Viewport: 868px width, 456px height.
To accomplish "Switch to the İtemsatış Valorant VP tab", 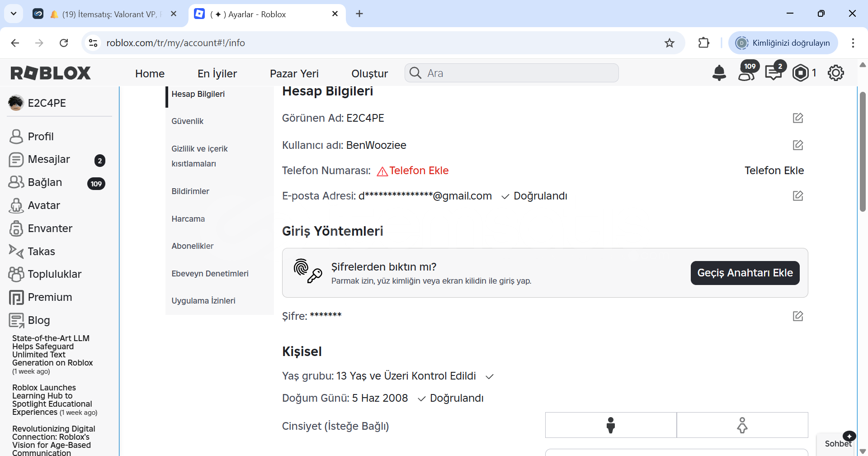I will [x=105, y=14].
